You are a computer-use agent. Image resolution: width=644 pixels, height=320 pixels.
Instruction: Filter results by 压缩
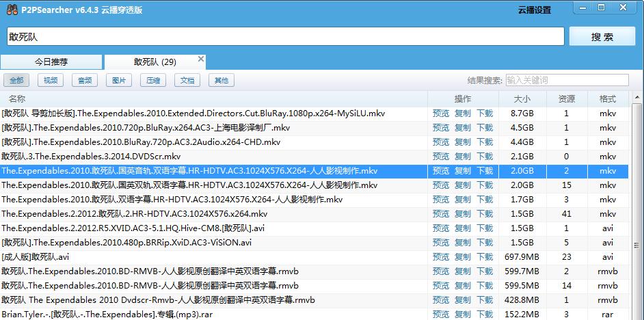pyautogui.click(x=153, y=81)
